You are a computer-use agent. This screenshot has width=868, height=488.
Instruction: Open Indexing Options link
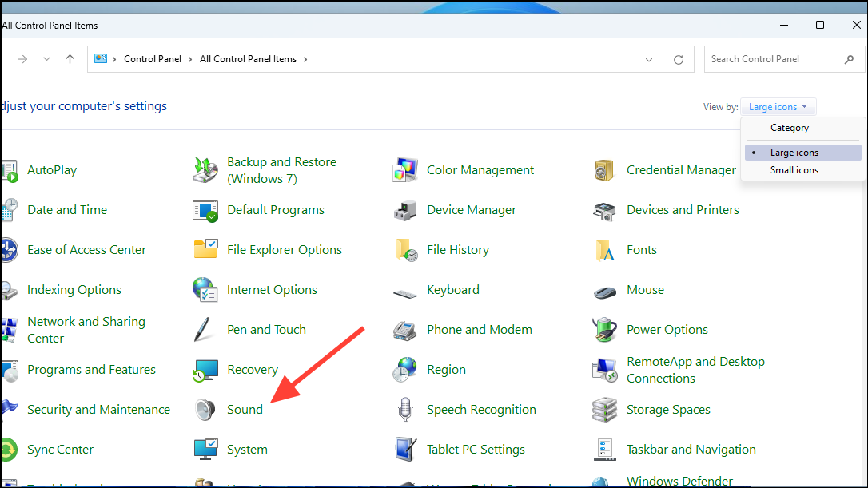click(74, 290)
